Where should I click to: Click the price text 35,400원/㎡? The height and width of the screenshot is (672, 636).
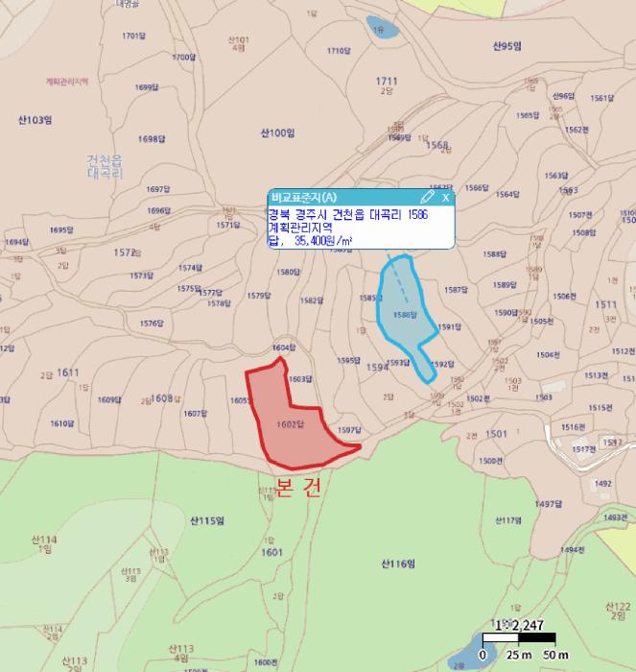pos(323,240)
